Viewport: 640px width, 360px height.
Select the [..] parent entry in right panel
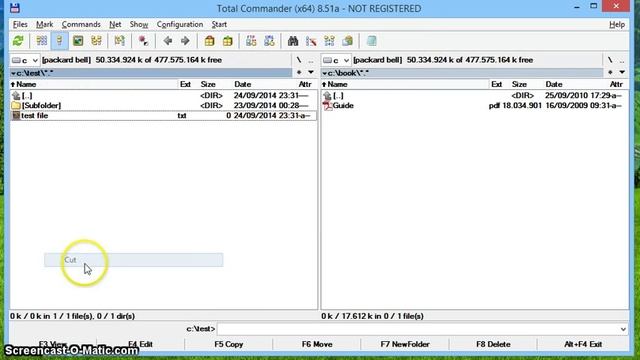475,96
